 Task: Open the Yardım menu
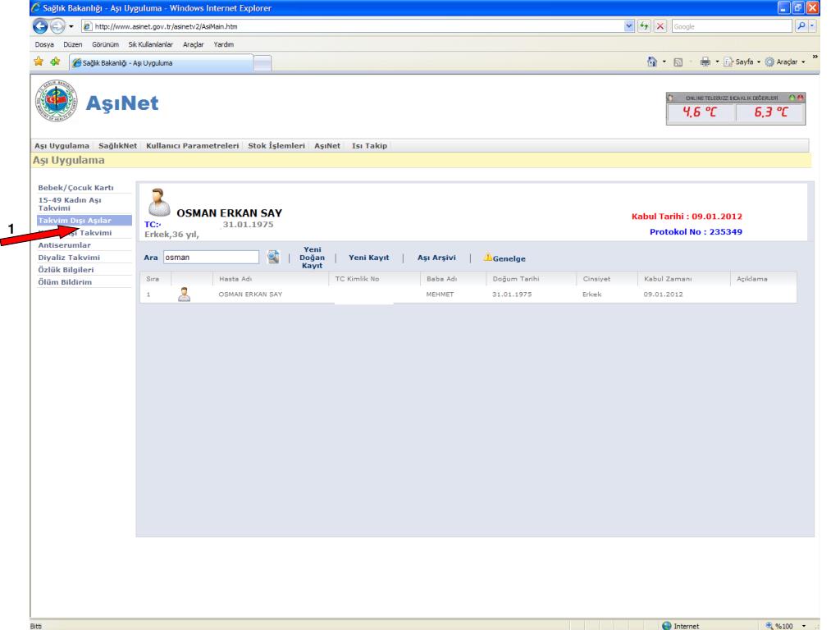(223, 44)
